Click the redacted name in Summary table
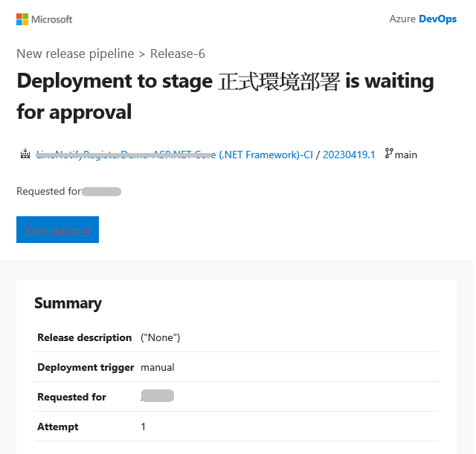This screenshot has height=454, width=476. (158, 396)
